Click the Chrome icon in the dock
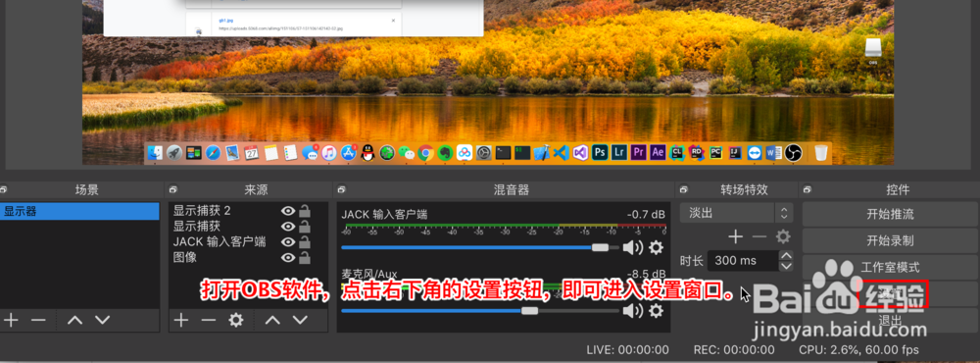This screenshot has width=980, height=363. (425, 152)
